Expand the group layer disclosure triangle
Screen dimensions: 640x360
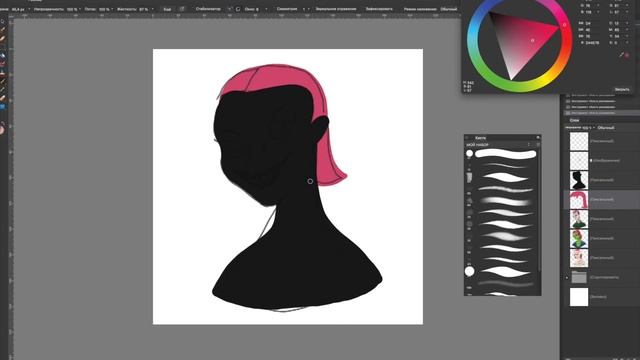(x=567, y=278)
